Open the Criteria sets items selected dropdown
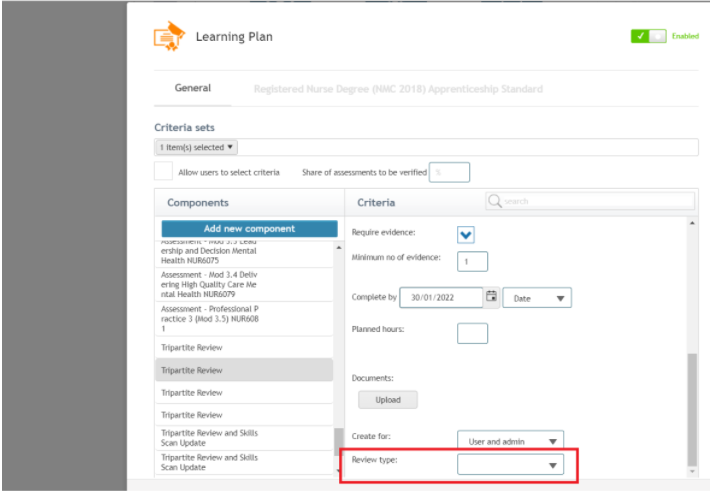 [x=197, y=147]
